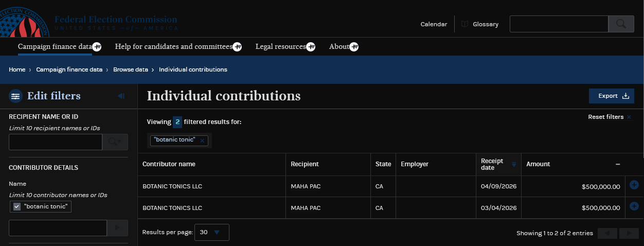Screen dimensions: 644x246
Task: Open the Glossary book icon
Action: tap(465, 24)
